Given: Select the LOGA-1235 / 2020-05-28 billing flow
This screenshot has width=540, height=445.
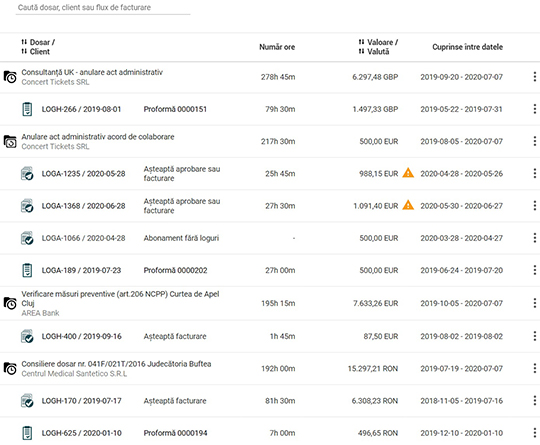Looking at the screenshot, I should coord(83,174).
